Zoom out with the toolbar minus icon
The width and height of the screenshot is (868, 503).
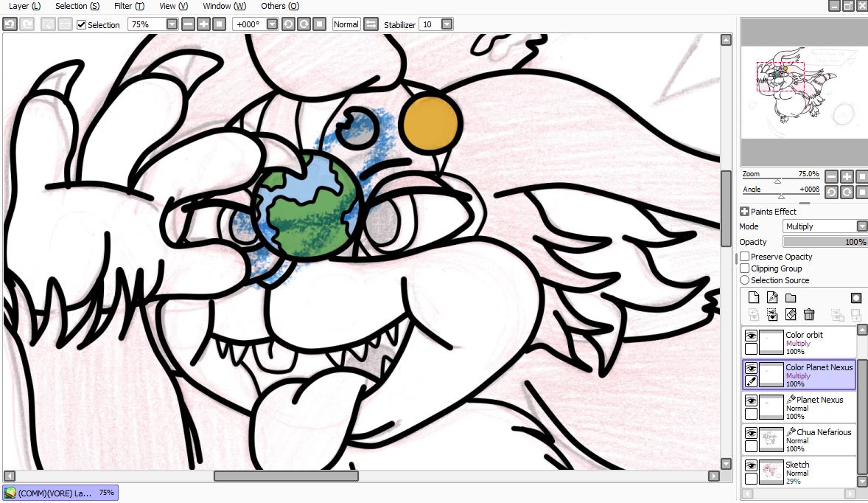coord(188,24)
